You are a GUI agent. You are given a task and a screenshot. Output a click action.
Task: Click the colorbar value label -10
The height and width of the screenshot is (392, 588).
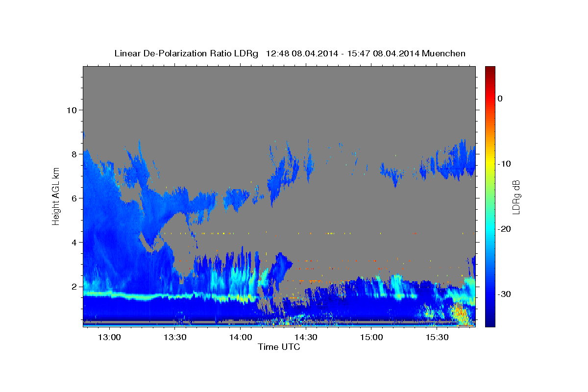504,164
